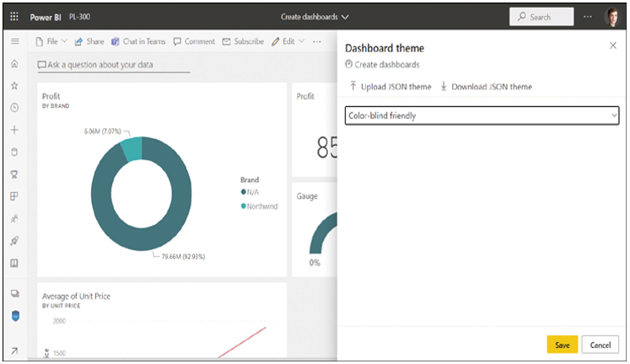Open the app launcher waffle icon
The width and height of the screenshot is (630, 364).
tap(14, 17)
